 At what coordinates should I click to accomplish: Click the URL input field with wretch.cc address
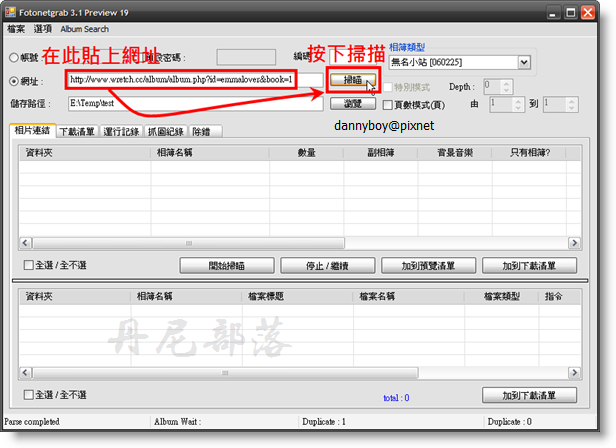pos(194,80)
